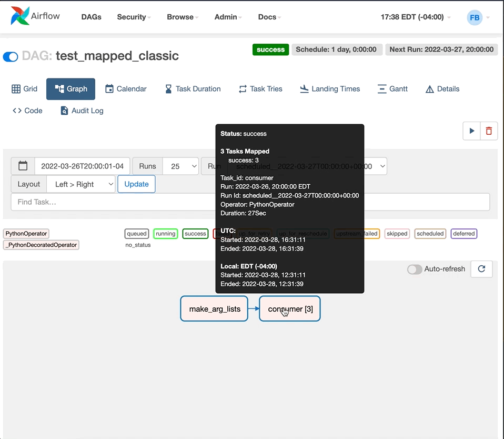This screenshot has height=439, width=504.
Task: Click the calendar icon in Calendar tab
Action: pos(109,89)
